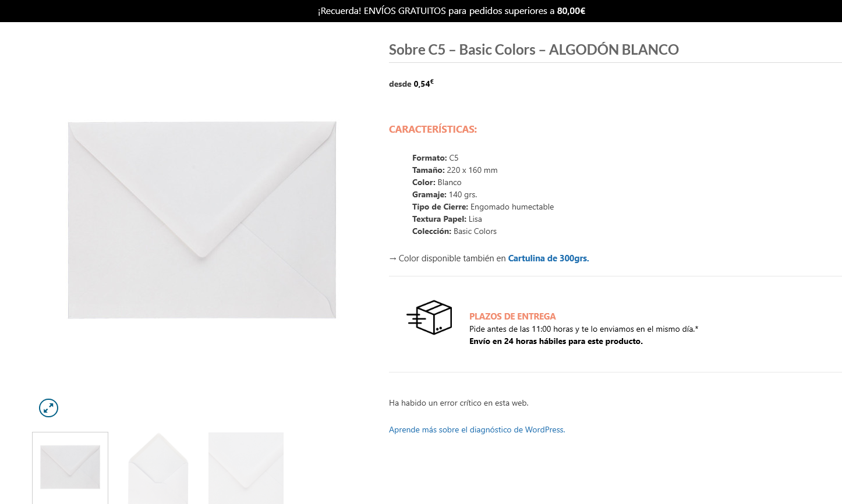
Task: Follow the WordPress diagnóstico help link
Action: click(477, 430)
